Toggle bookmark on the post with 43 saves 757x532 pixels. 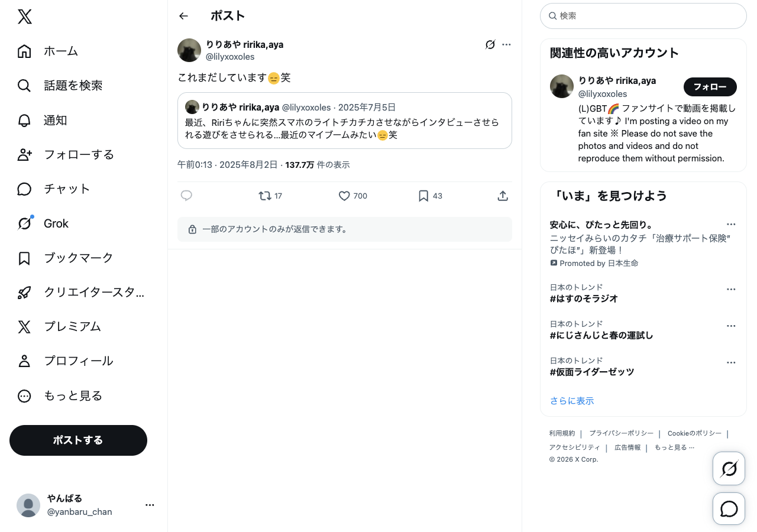[423, 196]
